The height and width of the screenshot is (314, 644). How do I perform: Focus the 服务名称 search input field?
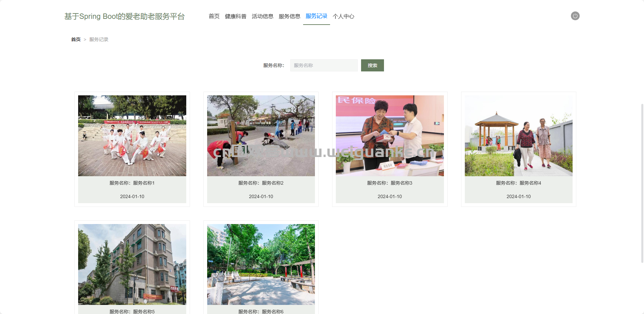324,65
